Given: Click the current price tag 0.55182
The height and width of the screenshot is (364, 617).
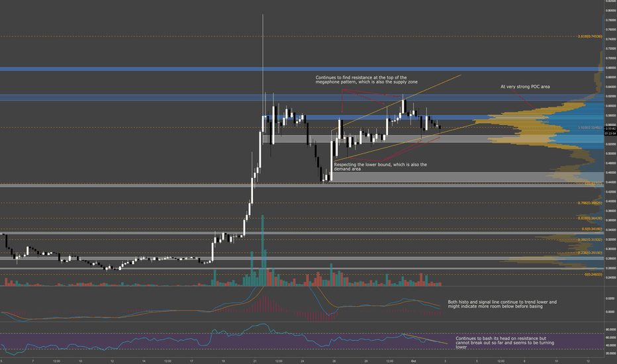Looking at the screenshot, I should 610,128.
